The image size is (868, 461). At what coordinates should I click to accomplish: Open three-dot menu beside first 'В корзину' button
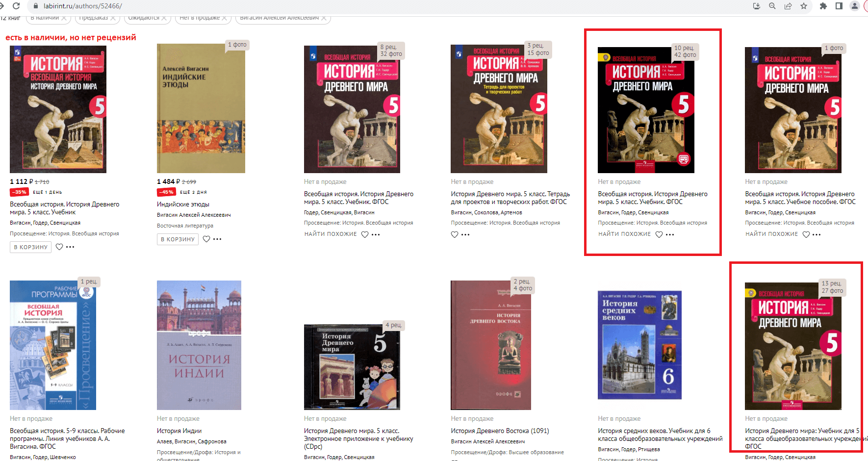pos(70,247)
